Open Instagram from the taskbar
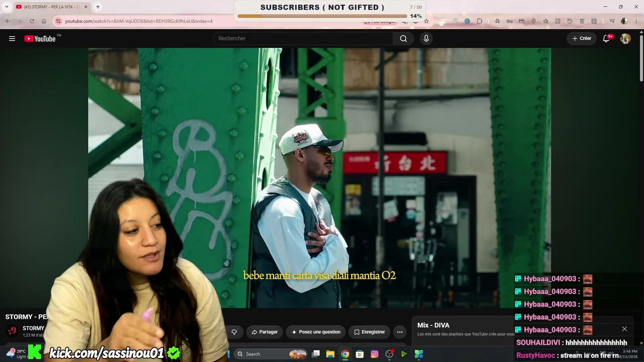 pyautogui.click(x=374, y=354)
